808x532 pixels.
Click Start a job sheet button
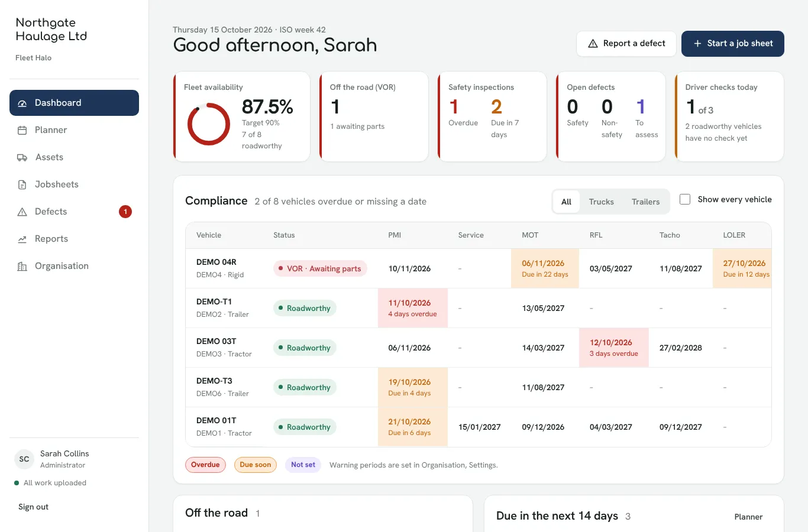click(733, 44)
